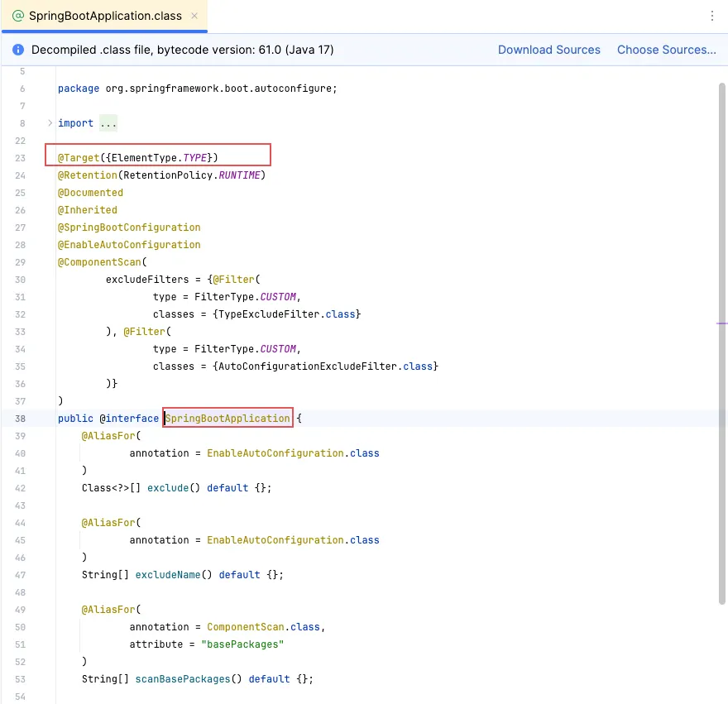Select the SpringBootApplication interface name

point(227,418)
